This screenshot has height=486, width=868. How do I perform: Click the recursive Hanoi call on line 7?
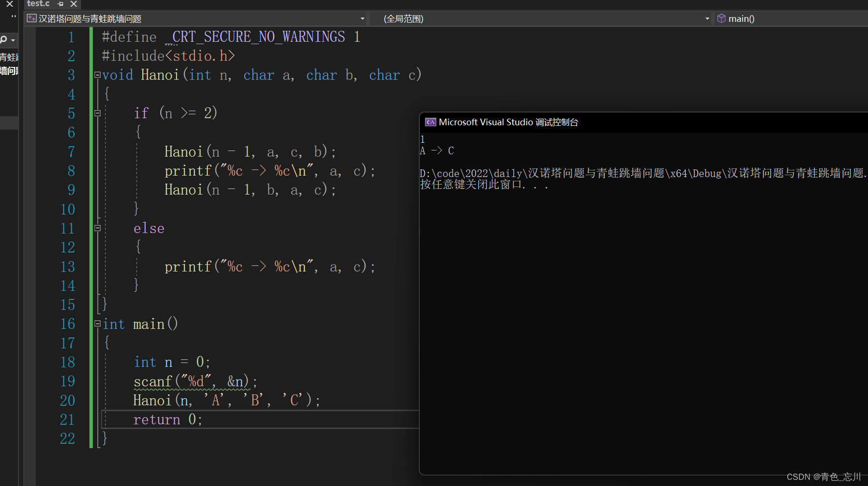[250, 152]
